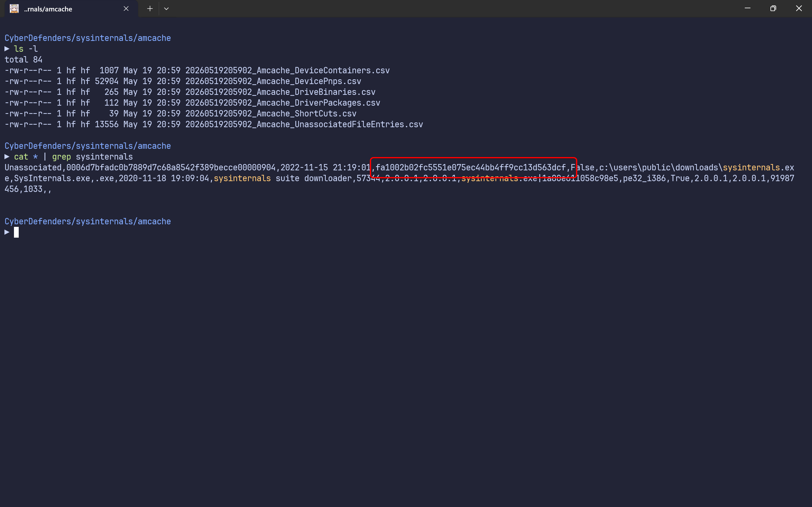The height and width of the screenshot is (507, 812).
Task: Close the terminal window
Action: click(x=799, y=8)
